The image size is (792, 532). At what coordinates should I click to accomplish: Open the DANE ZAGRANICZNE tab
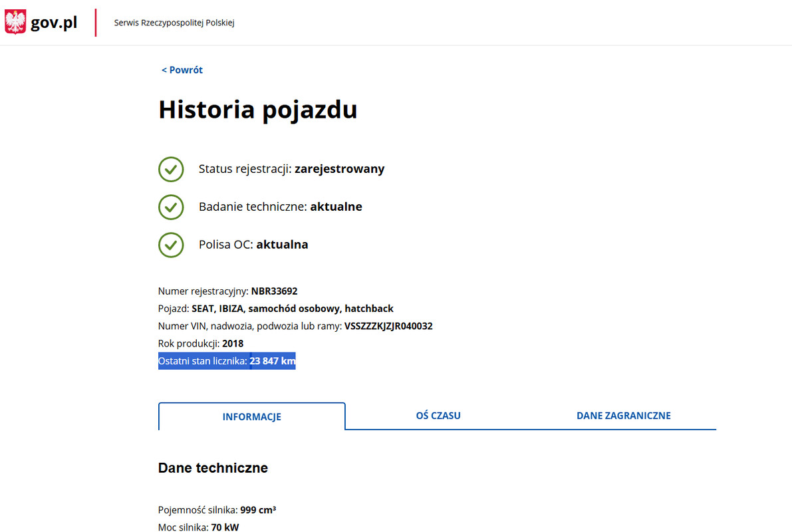623,416
